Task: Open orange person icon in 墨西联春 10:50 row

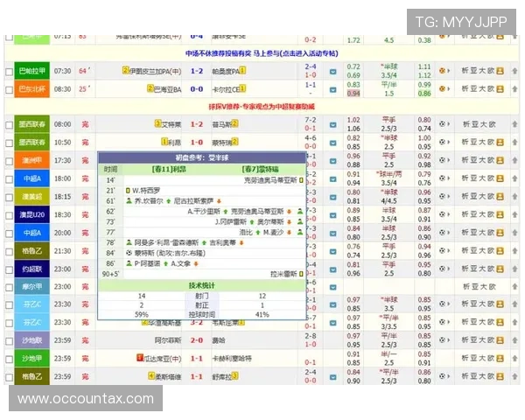Action: [x=500, y=143]
